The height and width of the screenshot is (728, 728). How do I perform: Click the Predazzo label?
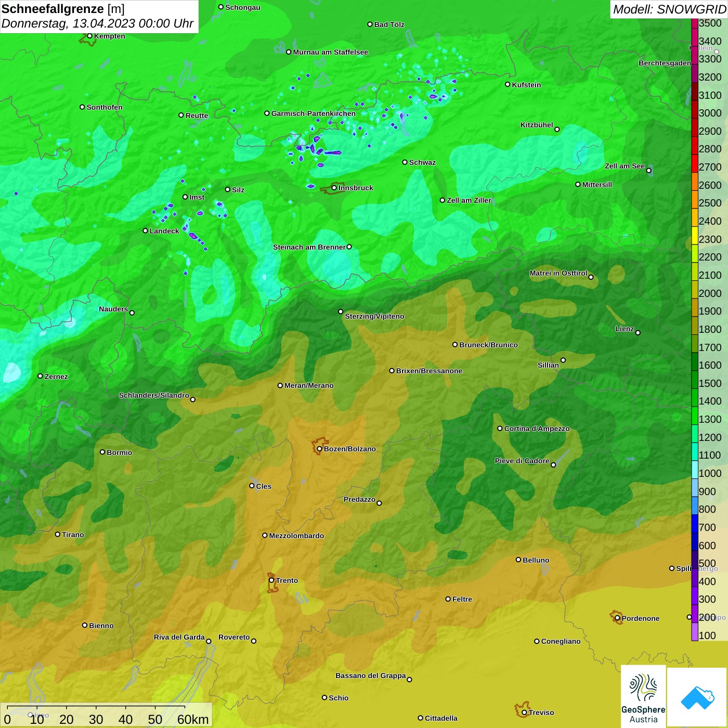pyautogui.click(x=359, y=499)
